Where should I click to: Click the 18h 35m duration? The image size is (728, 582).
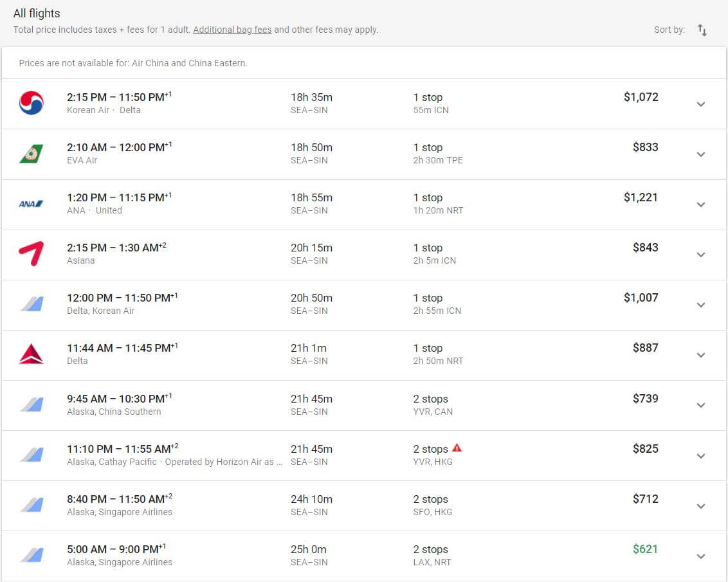311,97
